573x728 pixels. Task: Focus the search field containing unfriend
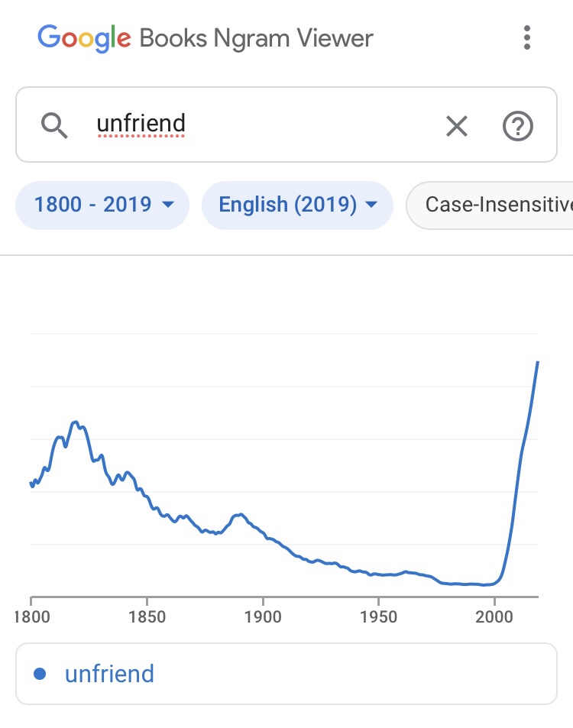click(260, 125)
